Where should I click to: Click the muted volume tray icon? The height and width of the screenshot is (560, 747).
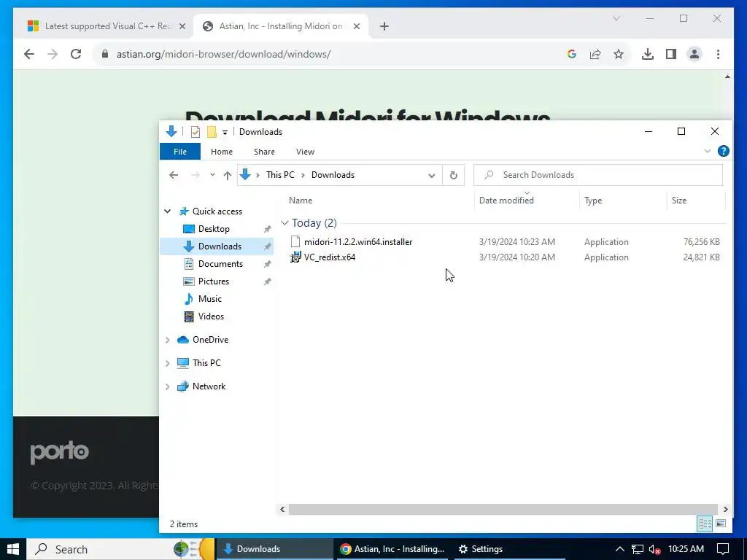(654, 550)
